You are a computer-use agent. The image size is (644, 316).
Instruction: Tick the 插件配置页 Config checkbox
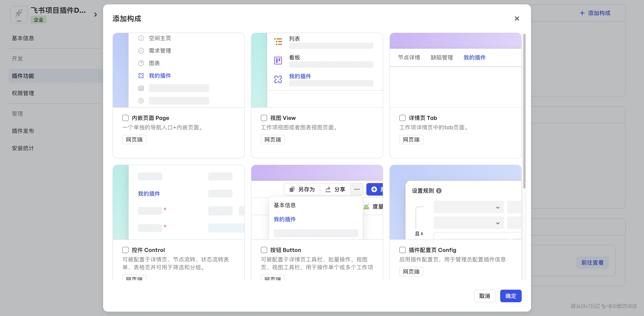pos(402,250)
